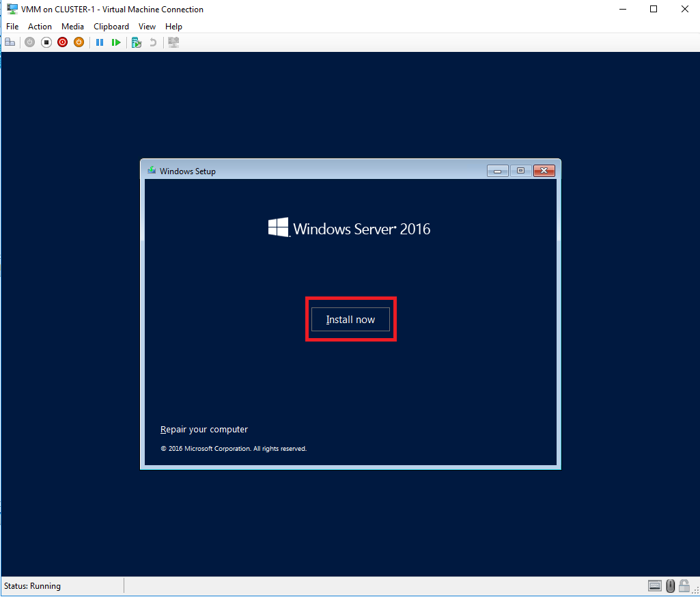Viewport: 700px width, 597px height.
Task: Close the Virtual Machine Connection window
Action: coord(684,9)
